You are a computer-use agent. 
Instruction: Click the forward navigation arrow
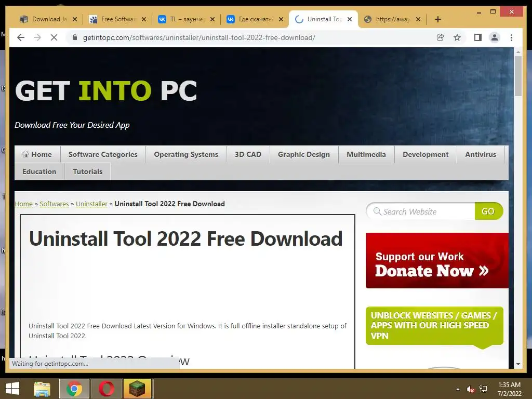37,37
